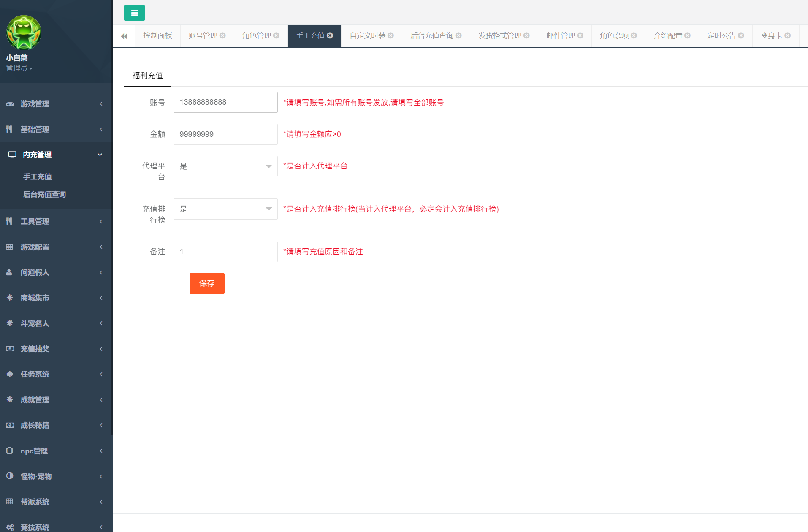Click the 备注 input field
The image size is (808, 532).
(225, 252)
